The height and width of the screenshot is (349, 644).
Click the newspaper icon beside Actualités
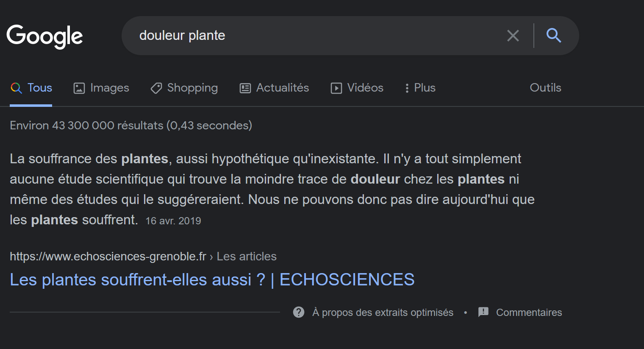pos(245,88)
